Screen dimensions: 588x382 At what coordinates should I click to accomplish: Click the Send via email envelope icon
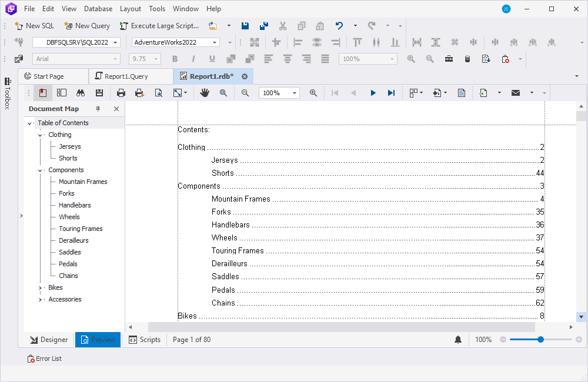516,93
